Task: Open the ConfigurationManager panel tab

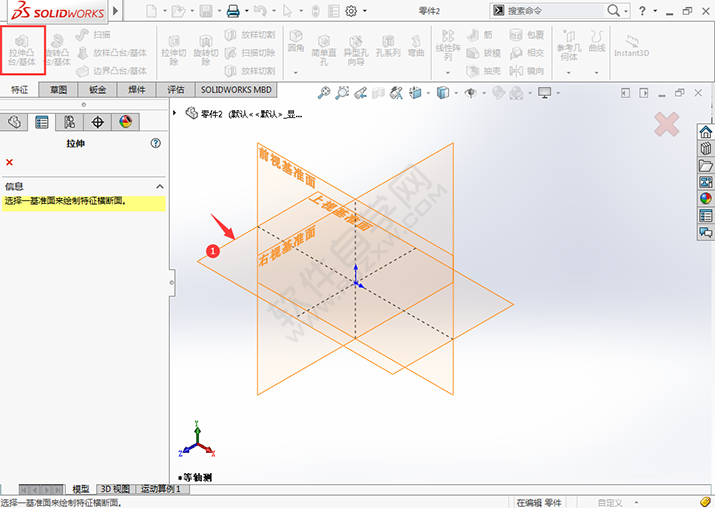Action: (69, 122)
